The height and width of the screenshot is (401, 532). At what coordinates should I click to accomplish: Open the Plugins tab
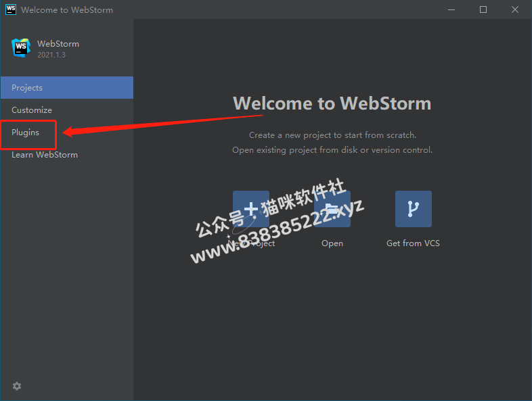(67, 132)
